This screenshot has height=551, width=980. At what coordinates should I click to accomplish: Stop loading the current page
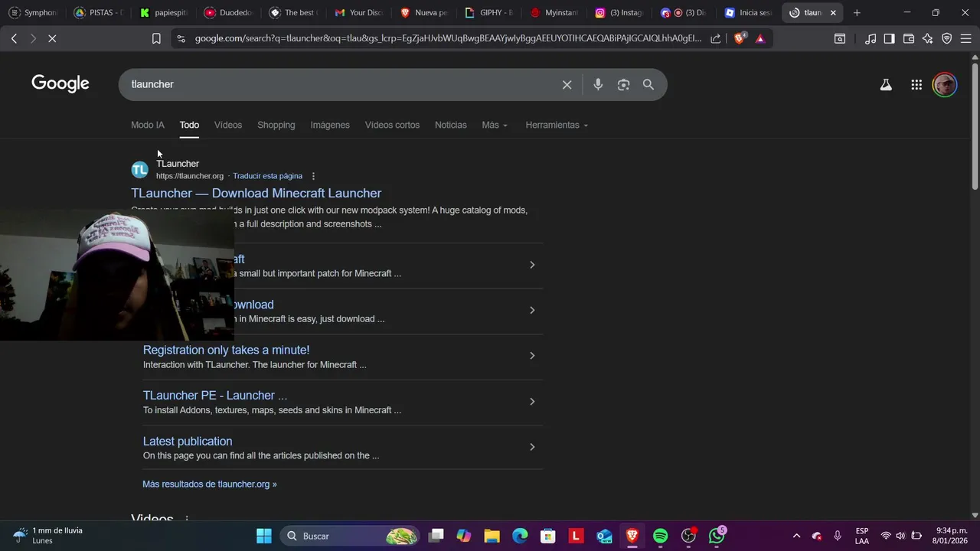(52, 38)
